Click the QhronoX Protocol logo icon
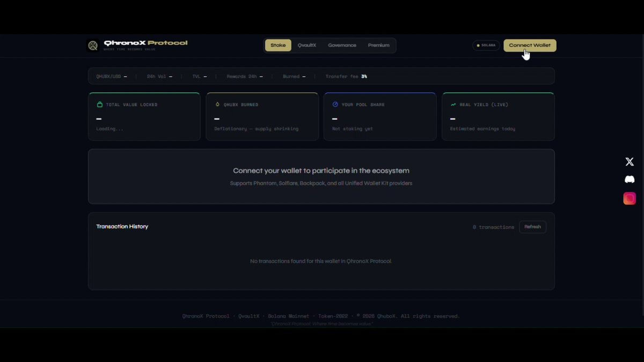 (x=93, y=46)
